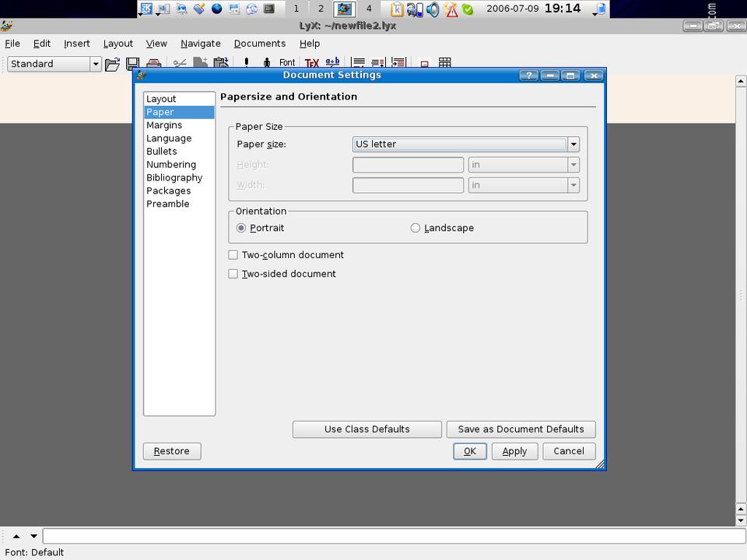Open the Standard paragraph style dropdown

pos(96,64)
